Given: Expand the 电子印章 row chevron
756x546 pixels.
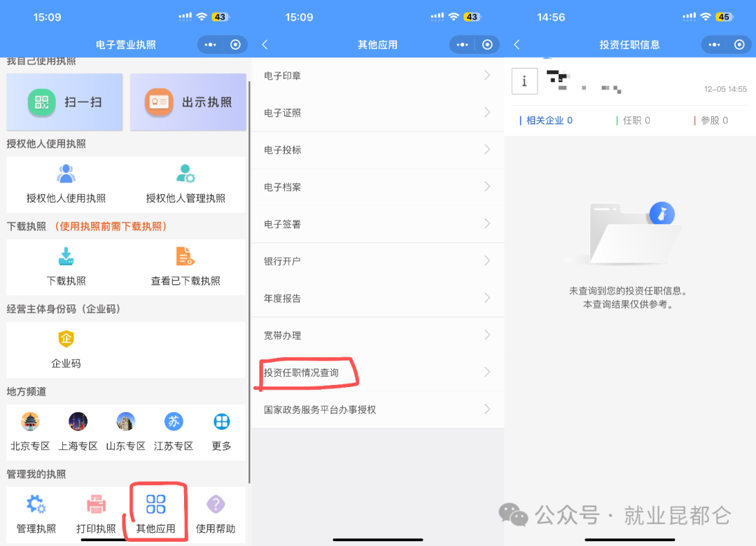Looking at the screenshot, I should pyautogui.click(x=487, y=75).
